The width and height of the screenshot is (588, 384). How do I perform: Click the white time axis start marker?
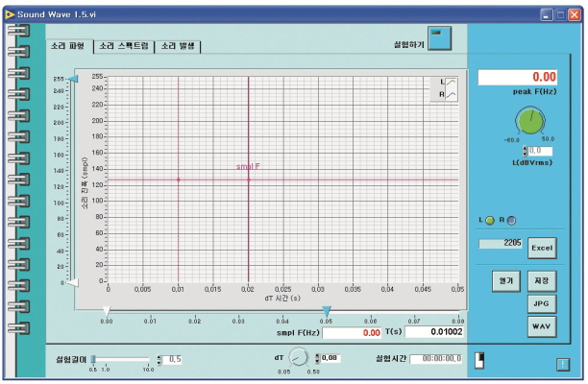tap(107, 310)
